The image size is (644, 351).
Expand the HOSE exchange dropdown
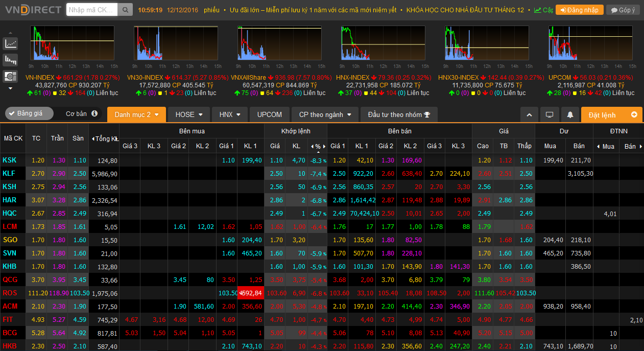(x=189, y=115)
